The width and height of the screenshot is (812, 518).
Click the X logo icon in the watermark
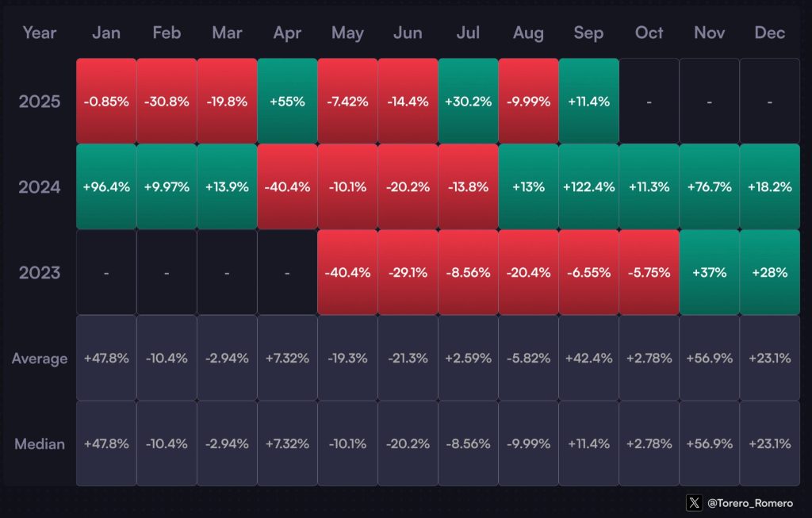pyautogui.click(x=695, y=502)
